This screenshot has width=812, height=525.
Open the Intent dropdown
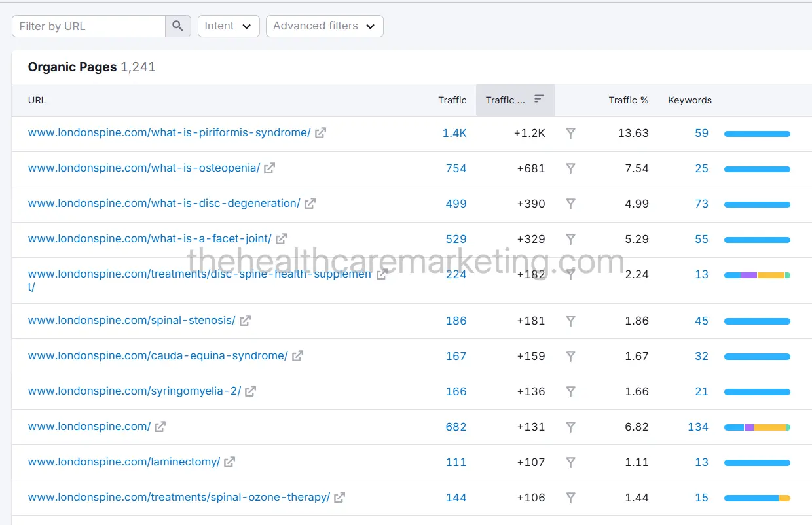point(229,26)
